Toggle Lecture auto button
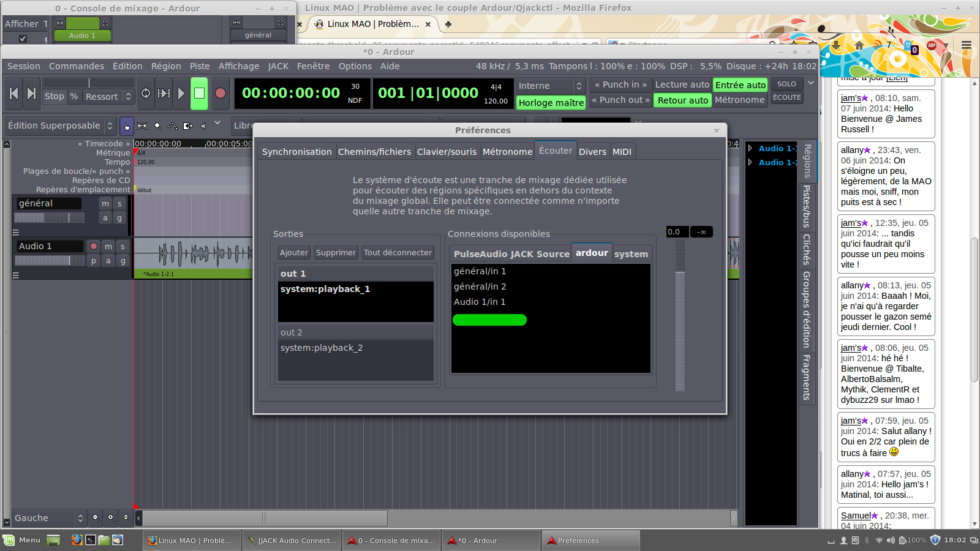This screenshot has width=980, height=551. point(682,85)
